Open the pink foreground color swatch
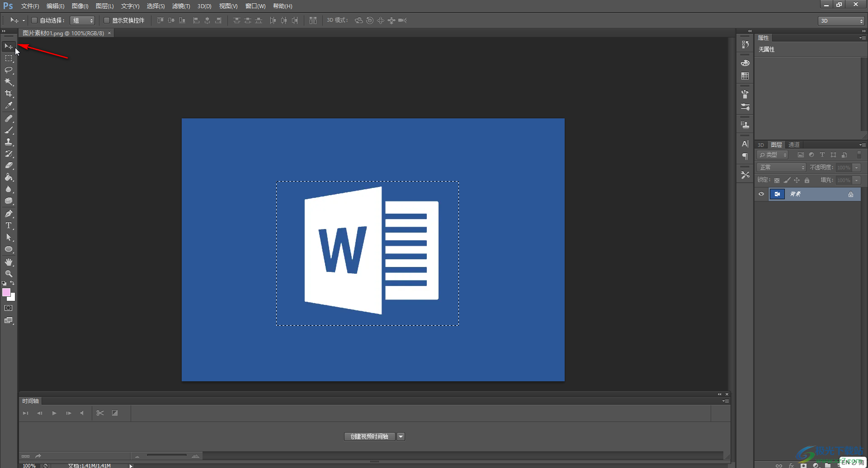The width and height of the screenshot is (868, 468). pyautogui.click(x=6, y=292)
